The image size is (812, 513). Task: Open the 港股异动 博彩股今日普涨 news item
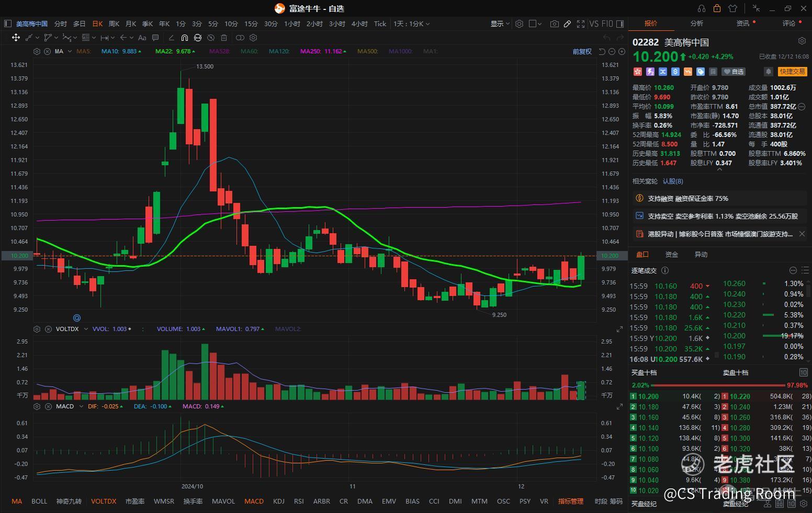tap(720, 234)
